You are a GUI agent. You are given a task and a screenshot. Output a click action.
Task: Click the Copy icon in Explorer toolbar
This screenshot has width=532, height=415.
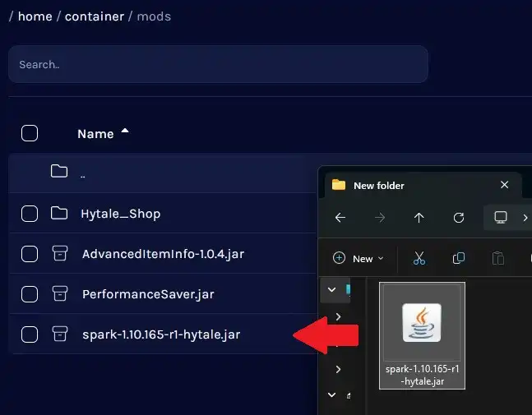tap(459, 258)
